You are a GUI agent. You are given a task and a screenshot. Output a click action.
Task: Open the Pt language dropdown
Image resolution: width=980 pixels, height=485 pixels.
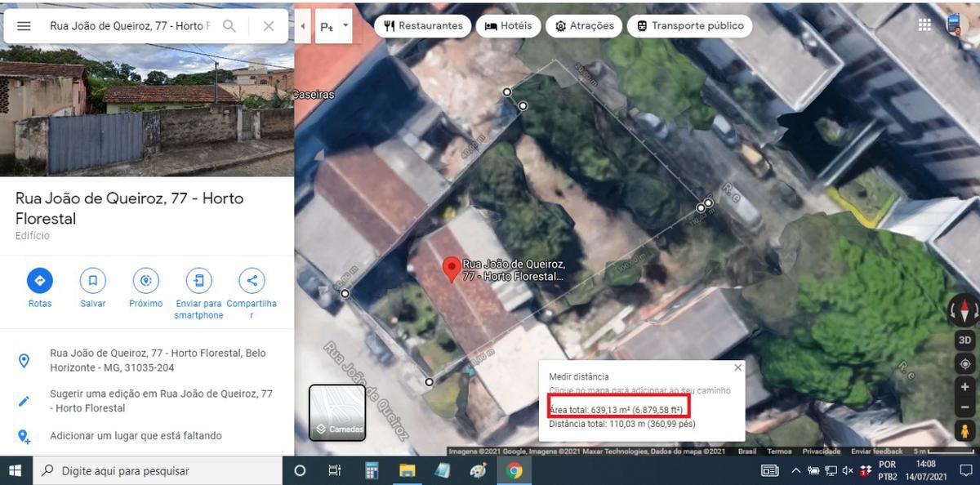click(x=333, y=26)
